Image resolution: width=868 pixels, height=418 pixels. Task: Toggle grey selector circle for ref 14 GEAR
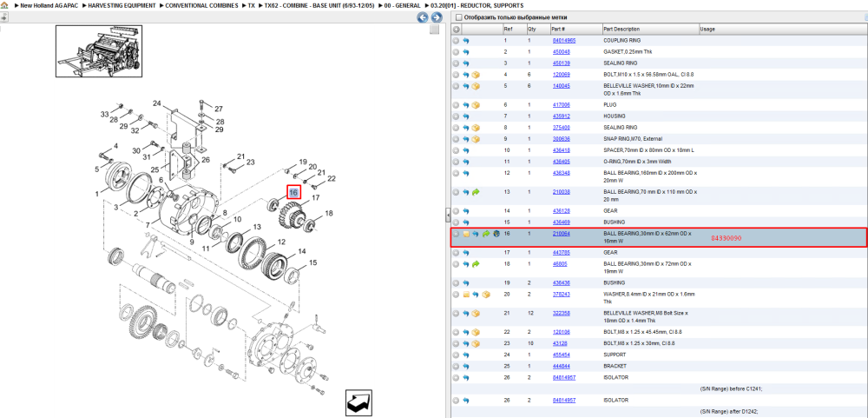[x=457, y=210]
